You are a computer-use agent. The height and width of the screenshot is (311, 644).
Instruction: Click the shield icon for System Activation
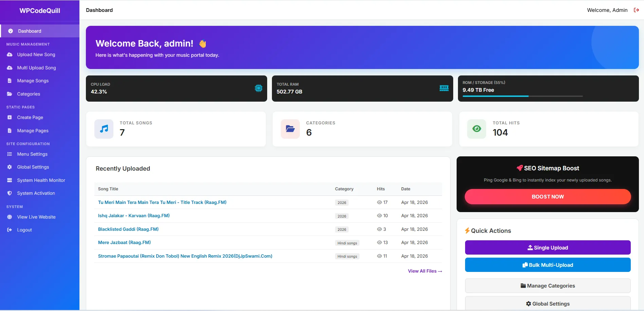click(x=10, y=193)
